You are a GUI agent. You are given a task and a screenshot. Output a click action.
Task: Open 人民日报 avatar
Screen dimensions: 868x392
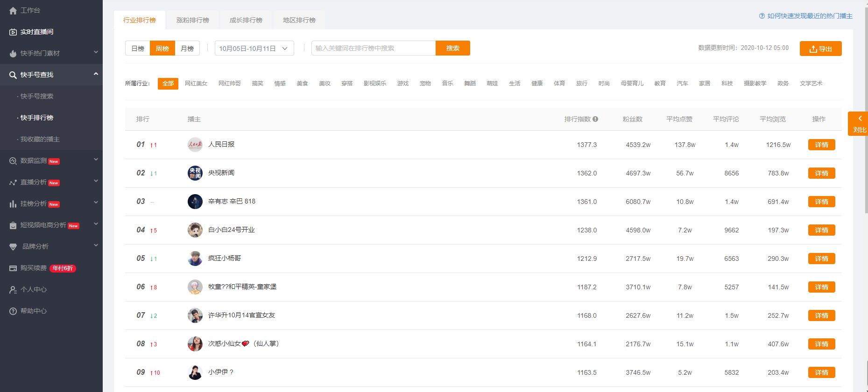click(195, 145)
